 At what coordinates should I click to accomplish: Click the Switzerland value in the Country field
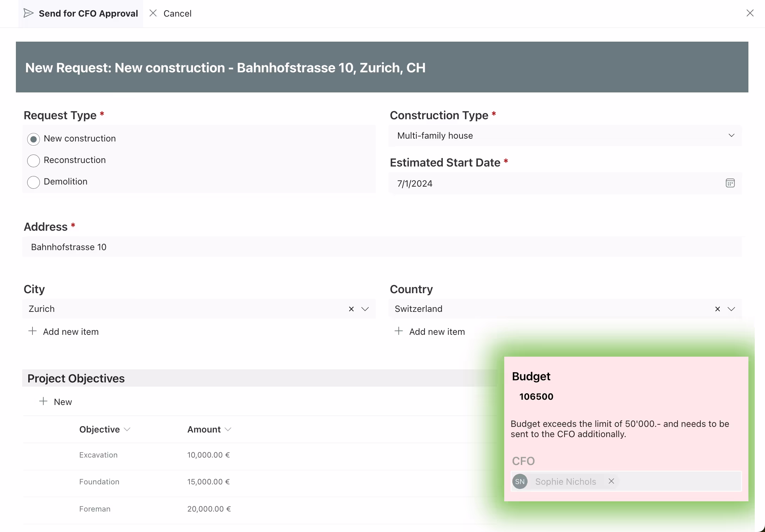pos(418,309)
